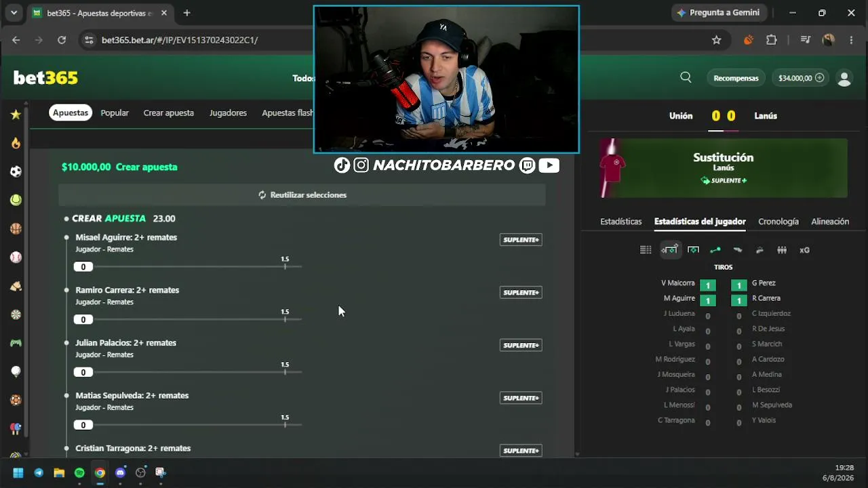Select the tennis ball sport icon
868x488 pixels.
[16, 200]
